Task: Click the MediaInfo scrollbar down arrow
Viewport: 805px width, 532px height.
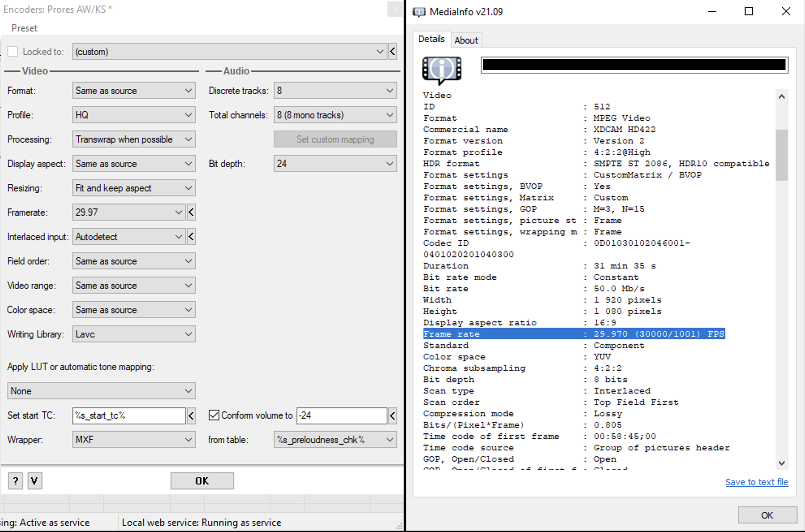Action: [x=781, y=463]
